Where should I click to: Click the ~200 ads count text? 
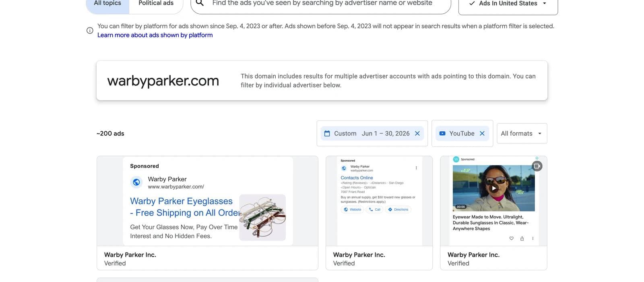110,133
